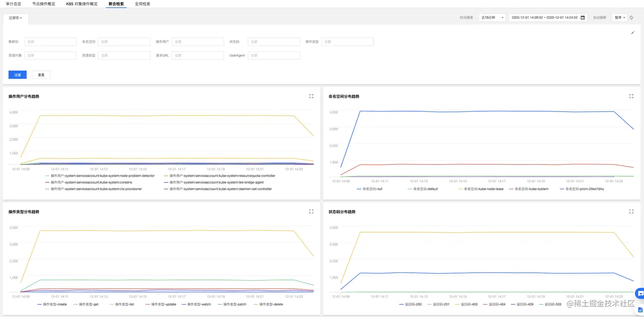Image resolution: width=644 pixels, height=317 pixels.
Task: Switch to the 全局检索 tab
Action: (142, 4)
